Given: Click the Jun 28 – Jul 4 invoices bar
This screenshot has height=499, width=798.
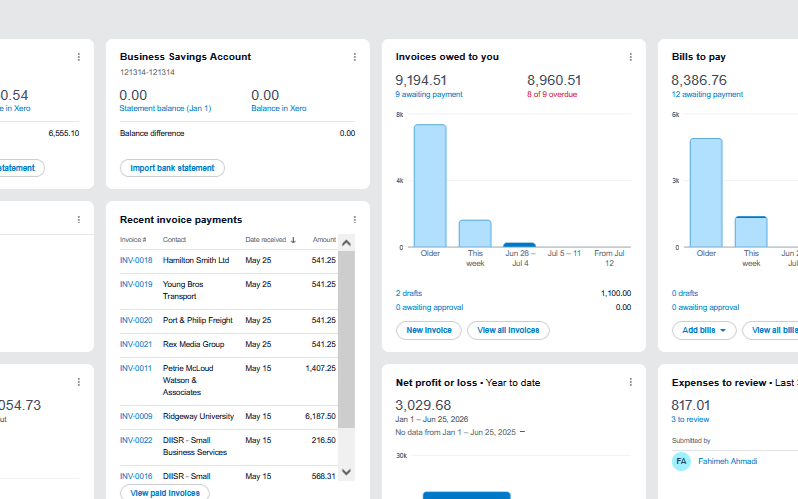Looking at the screenshot, I should 520,245.
